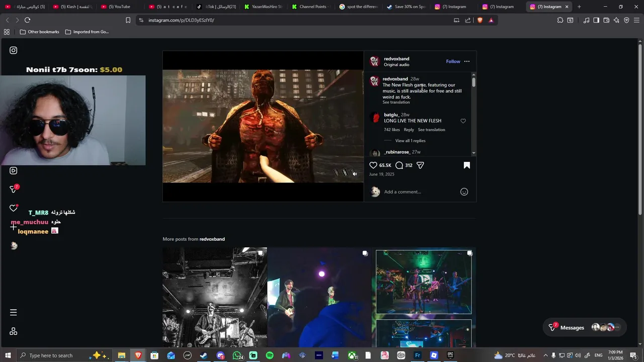Open Spotify from the taskbar
Image resolution: width=644 pixels, height=362 pixels.
270,355
